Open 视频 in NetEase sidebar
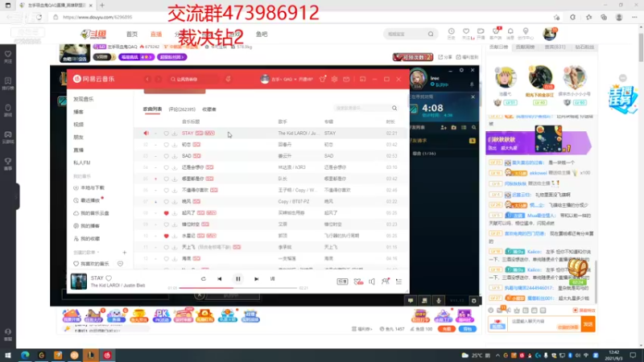Screen dimensions: 644x362 pyautogui.click(x=78, y=125)
